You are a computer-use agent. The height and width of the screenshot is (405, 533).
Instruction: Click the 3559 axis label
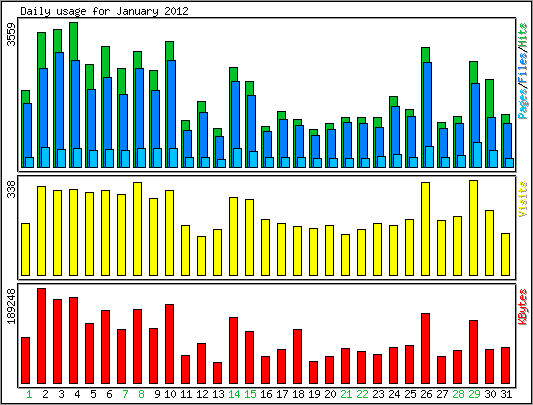pos(12,35)
